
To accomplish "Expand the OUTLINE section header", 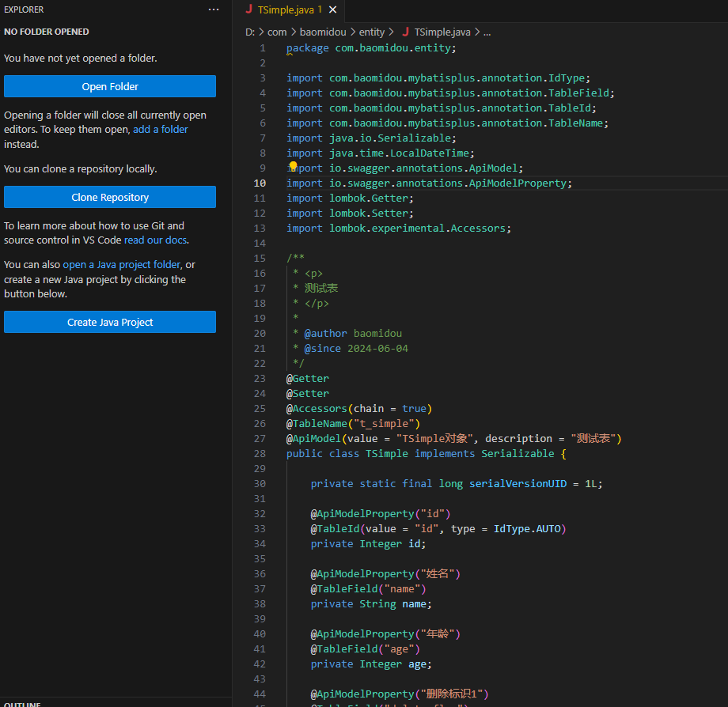I will 22,704.
